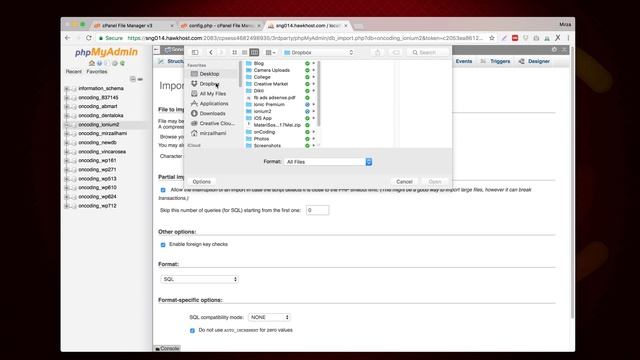The width and height of the screenshot is (640, 360).
Task: Select mirzailhami home folder in sidebar
Action: pos(212,133)
